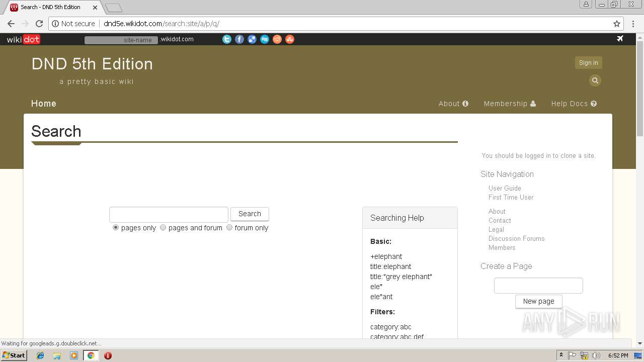Screen dimensions: 644x362
Task: Open Legal link
Action: tap(496, 229)
